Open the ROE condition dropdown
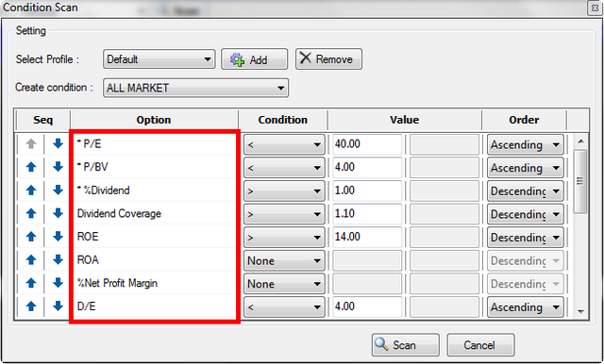Image resolution: width=604 pixels, height=364 pixels. coord(284,238)
